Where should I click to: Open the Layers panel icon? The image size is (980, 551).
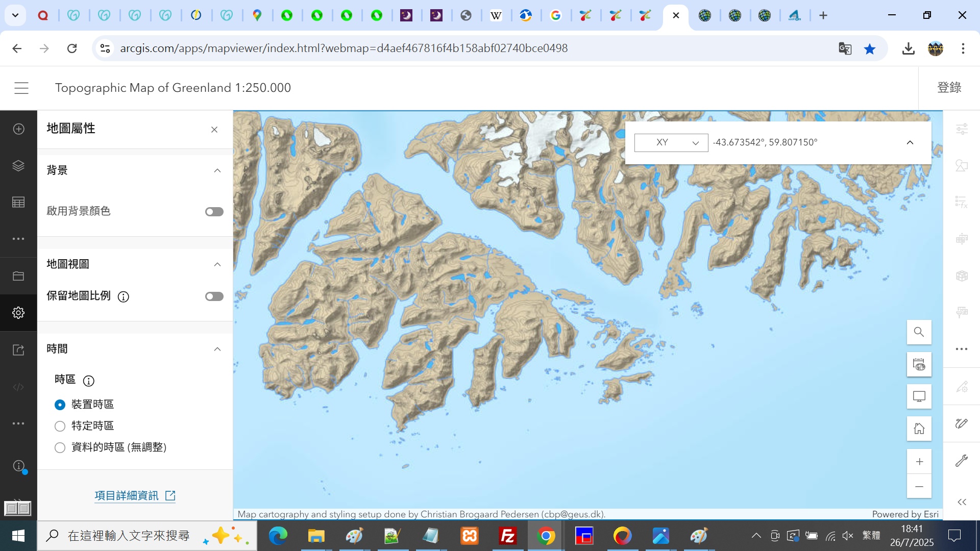point(18,166)
